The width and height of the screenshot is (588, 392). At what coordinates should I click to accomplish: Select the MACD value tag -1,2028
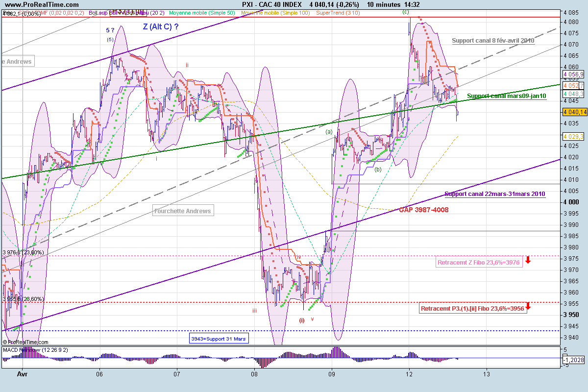pyautogui.click(x=573, y=360)
